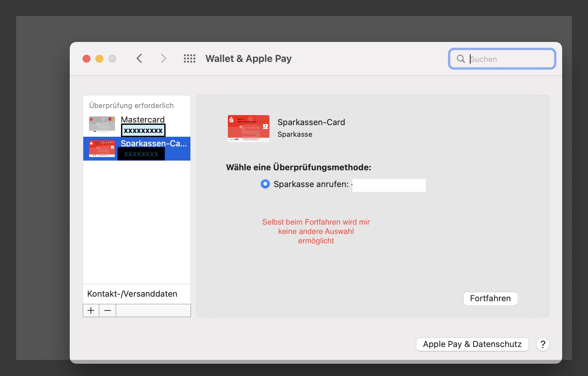This screenshot has width=588, height=376.
Task: Go forward with the right chevron
Action: coord(163,59)
